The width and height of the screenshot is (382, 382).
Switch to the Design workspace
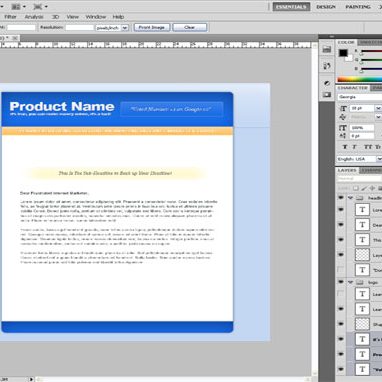326,7
